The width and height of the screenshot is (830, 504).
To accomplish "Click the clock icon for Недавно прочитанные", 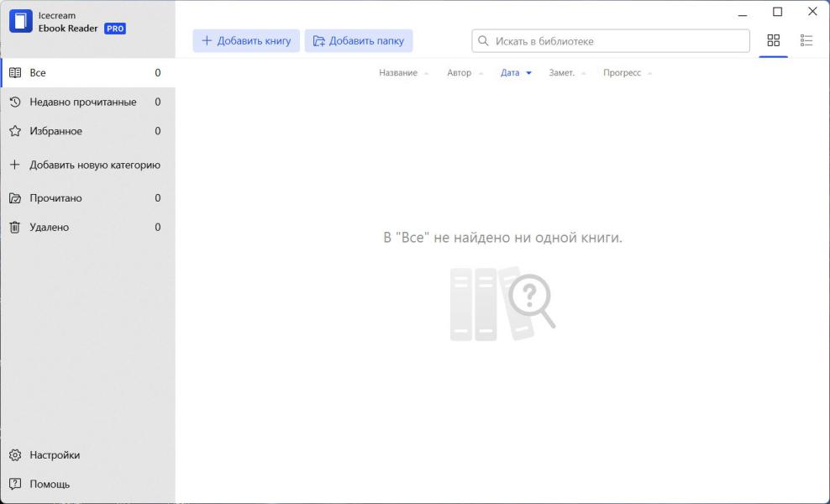I will click(x=14, y=102).
